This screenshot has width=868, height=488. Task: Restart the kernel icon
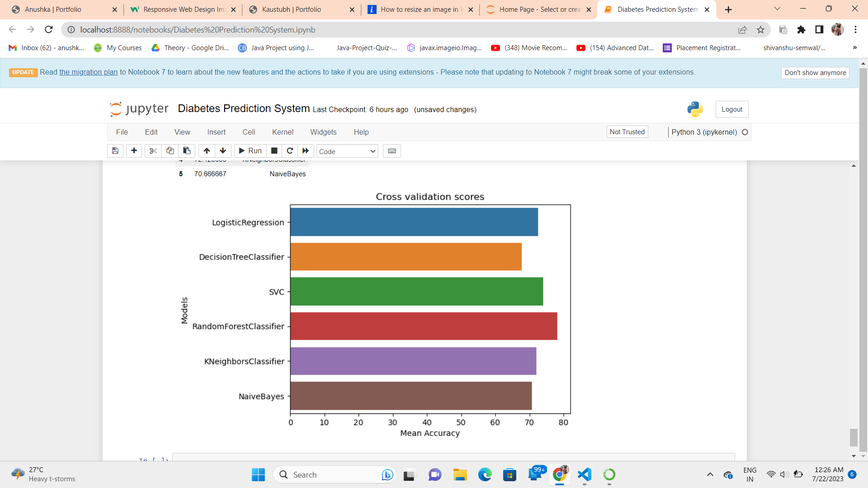pyautogui.click(x=290, y=151)
